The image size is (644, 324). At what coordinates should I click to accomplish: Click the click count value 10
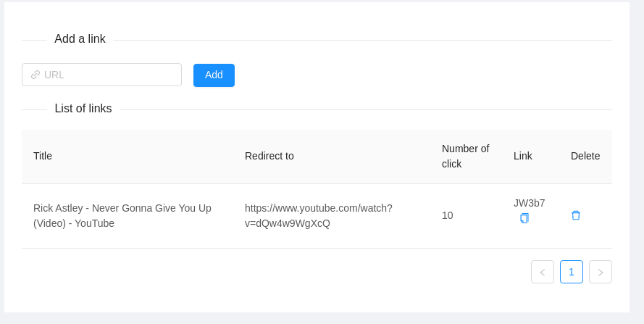[448, 215]
